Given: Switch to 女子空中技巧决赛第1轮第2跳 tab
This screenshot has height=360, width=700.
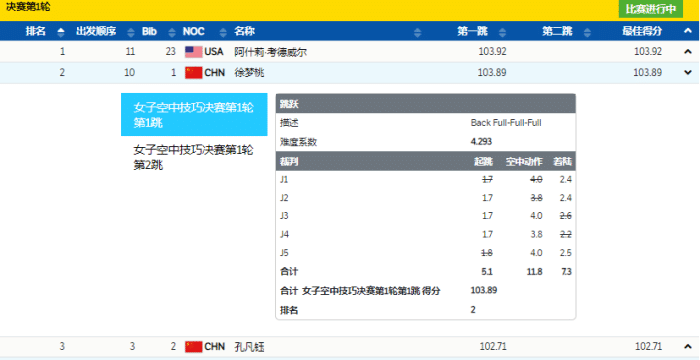Looking at the screenshot, I should click(x=194, y=157).
